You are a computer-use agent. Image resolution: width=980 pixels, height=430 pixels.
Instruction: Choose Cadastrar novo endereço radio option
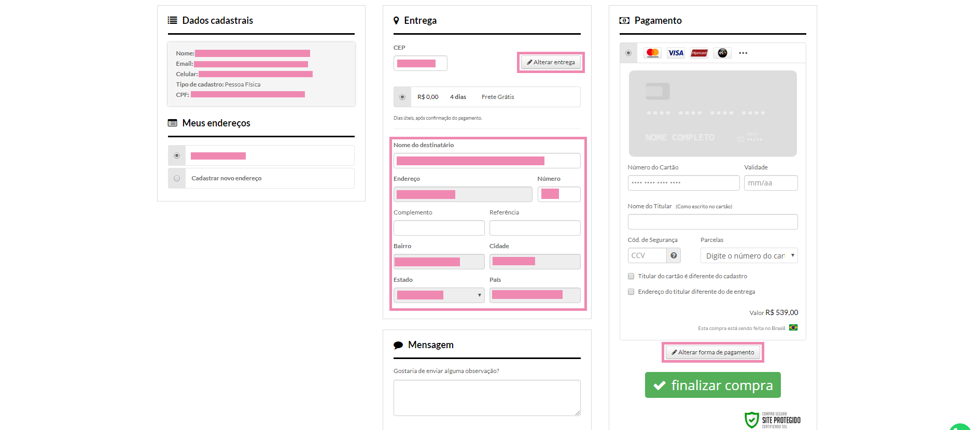[177, 178]
